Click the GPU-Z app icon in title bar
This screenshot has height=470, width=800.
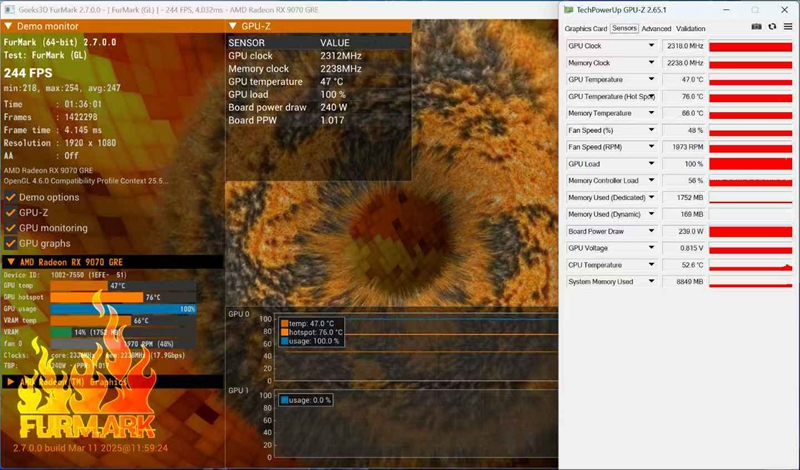point(569,9)
